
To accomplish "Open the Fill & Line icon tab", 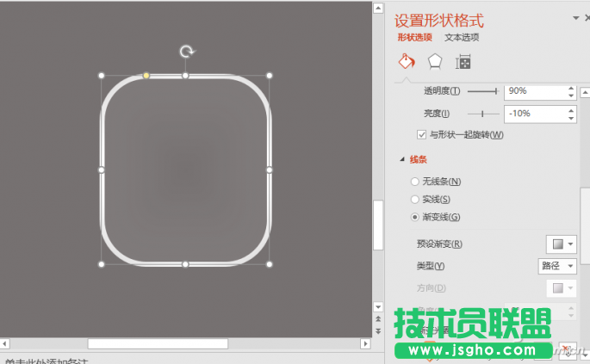I will point(406,62).
